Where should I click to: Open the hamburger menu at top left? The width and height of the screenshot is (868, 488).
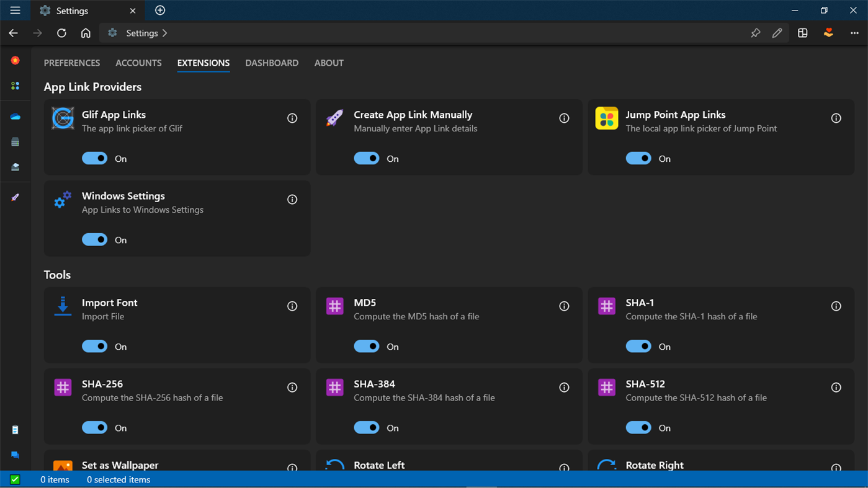(15, 11)
